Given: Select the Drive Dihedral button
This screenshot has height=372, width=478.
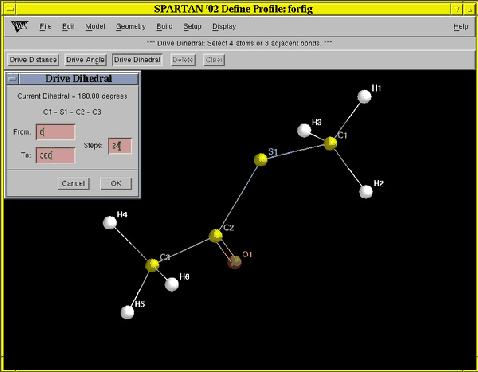Looking at the screenshot, I should pyautogui.click(x=137, y=60).
